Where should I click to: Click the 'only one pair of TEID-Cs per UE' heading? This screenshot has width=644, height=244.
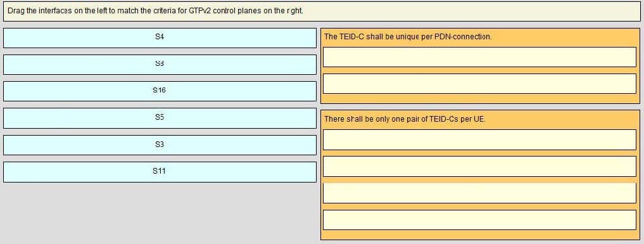[x=405, y=119]
